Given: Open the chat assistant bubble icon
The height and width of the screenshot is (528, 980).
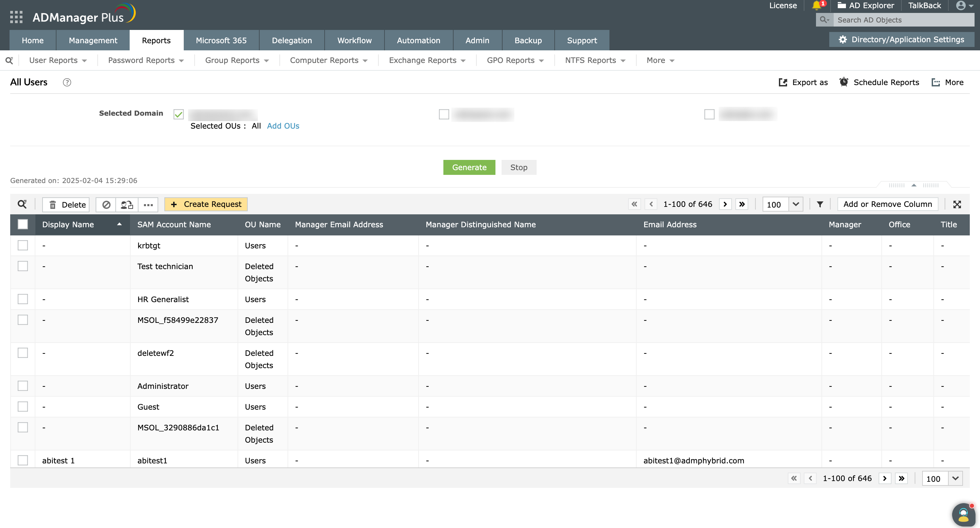Looking at the screenshot, I should tap(963, 514).
